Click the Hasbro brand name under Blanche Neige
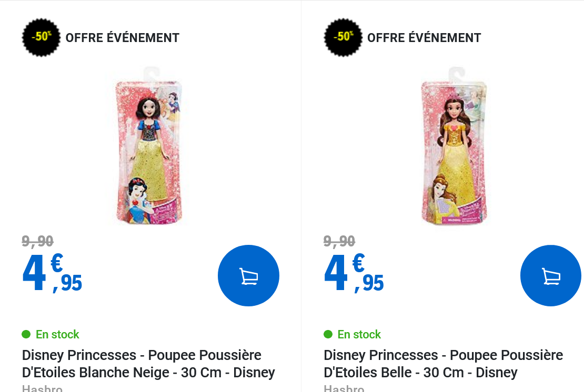This screenshot has width=584, height=392. 42,388
